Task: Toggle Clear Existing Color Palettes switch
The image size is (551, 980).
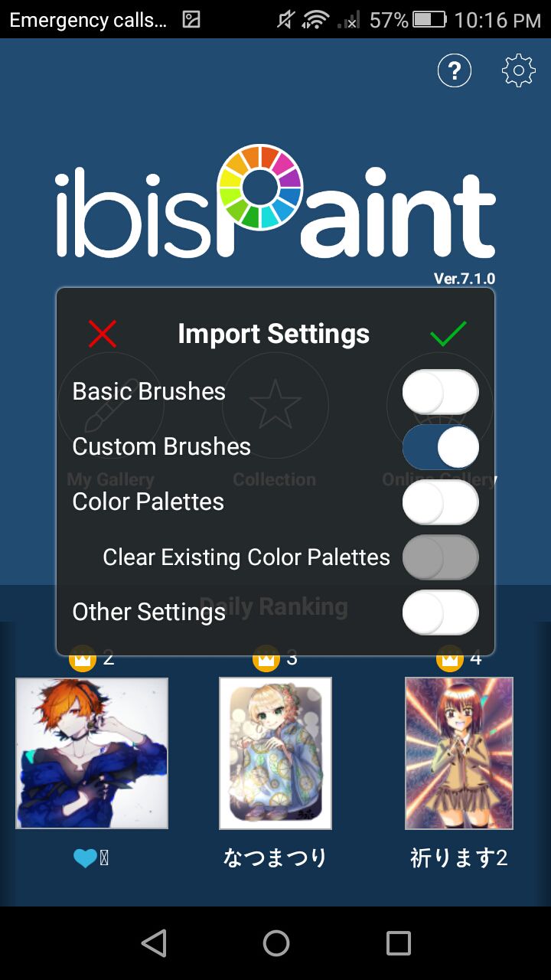Action: (441, 557)
